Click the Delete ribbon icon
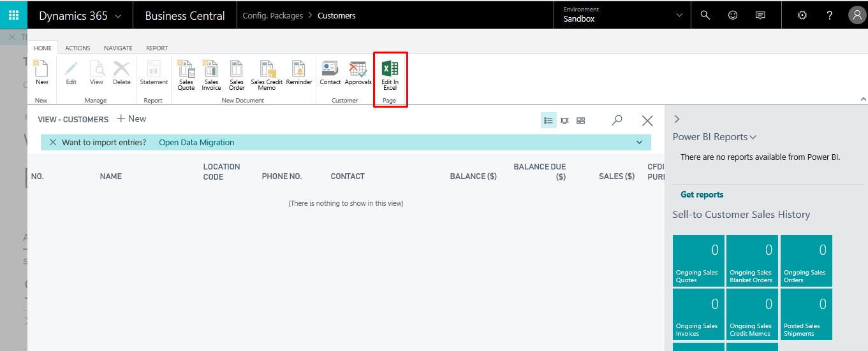Viewport: 868px width, 351px height. (x=121, y=73)
